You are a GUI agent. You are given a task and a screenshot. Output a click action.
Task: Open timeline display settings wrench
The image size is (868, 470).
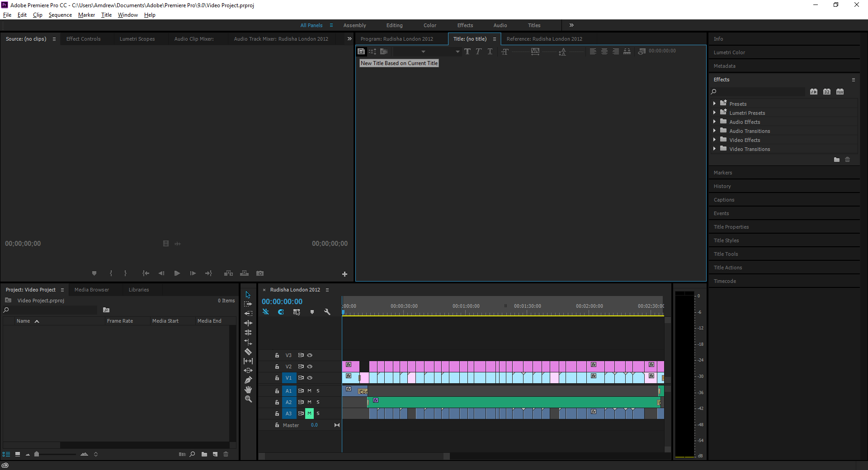click(x=327, y=312)
